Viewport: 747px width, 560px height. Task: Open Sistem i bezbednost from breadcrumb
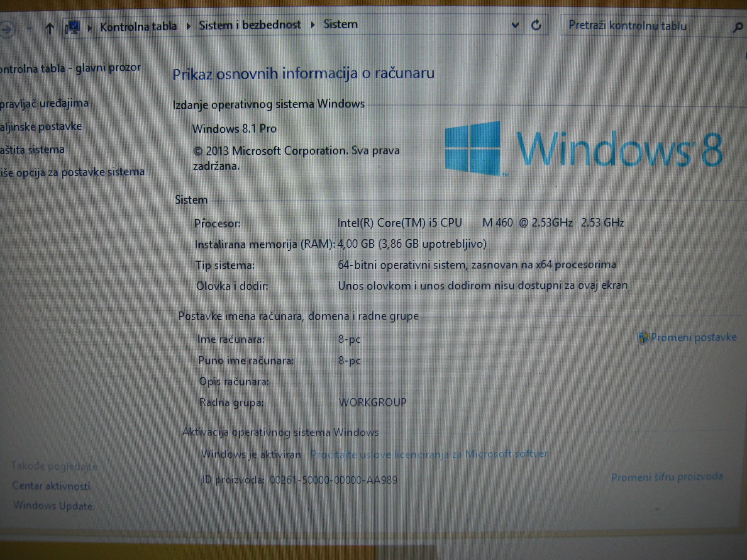[x=250, y=25]
